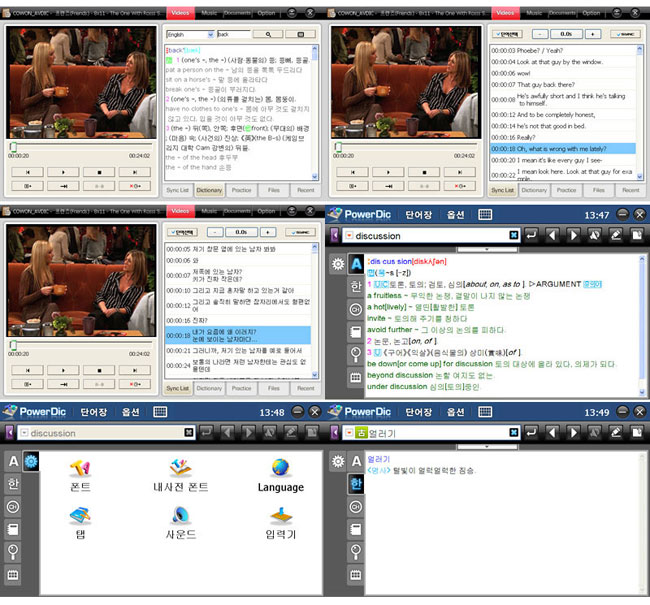The width and height of the screenshot is (650, 605).
Task: Click Enter arrow icon in 13:47 PowerDic toolbar
Action: pos(531,235)
